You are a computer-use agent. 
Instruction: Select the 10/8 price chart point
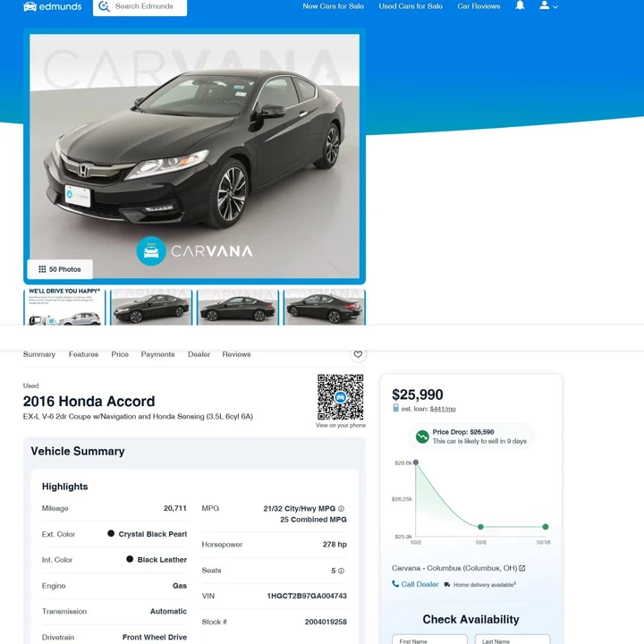click(480, 527)
